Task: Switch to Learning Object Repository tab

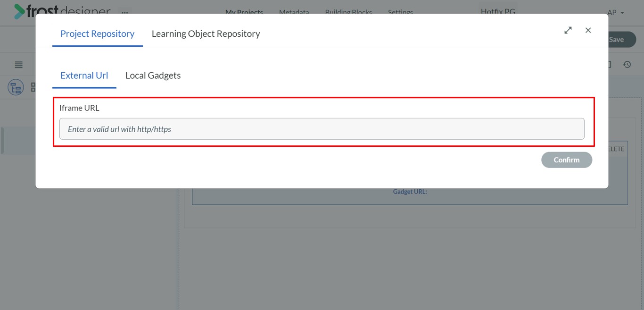Action: click(x=206, y=34)
